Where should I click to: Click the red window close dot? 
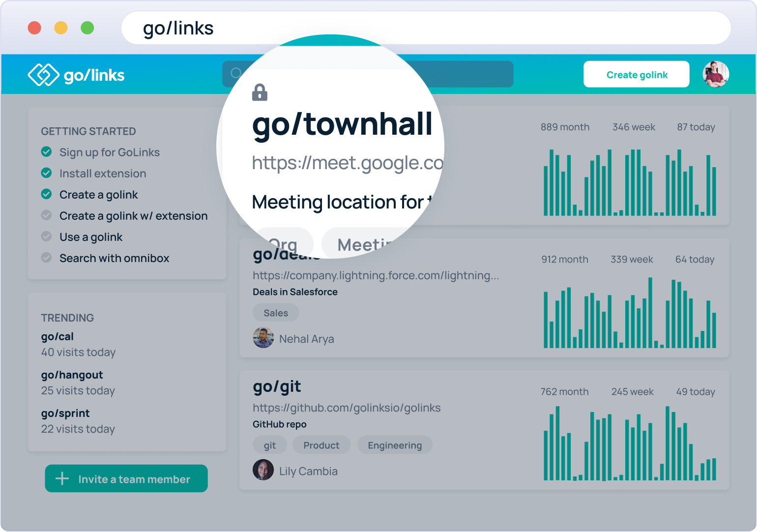[x=34, y=28]
